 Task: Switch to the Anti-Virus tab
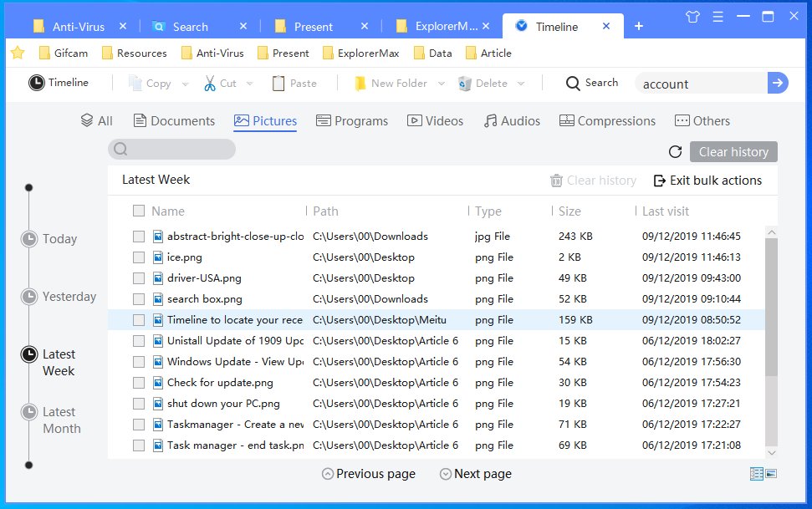click(78, 26)
